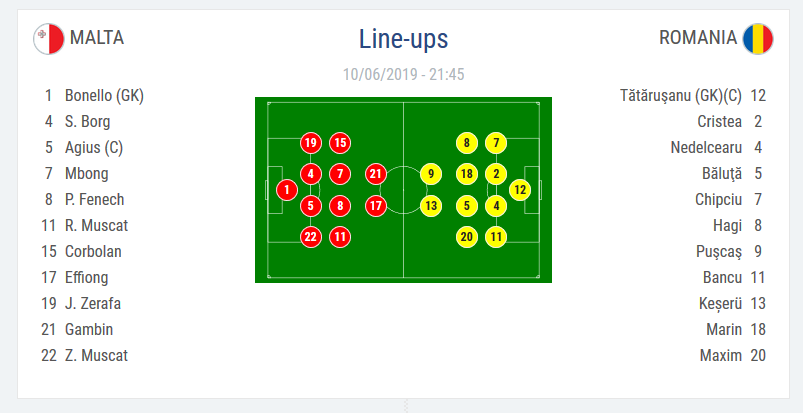
Task: Click the Malta flag icon
Action: point(48,39)
